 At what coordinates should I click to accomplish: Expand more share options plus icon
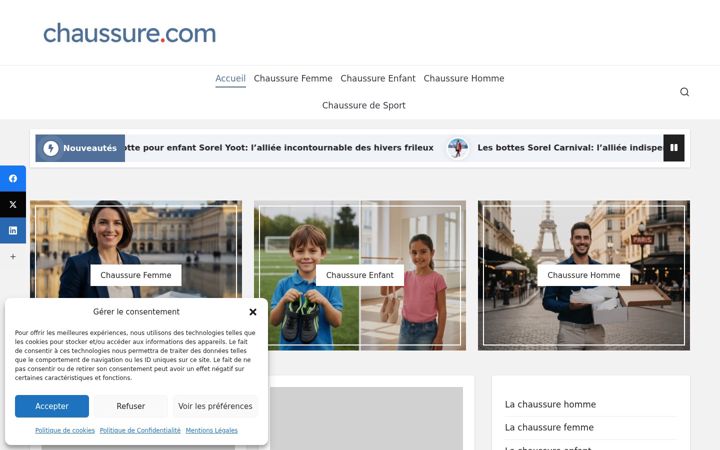13,257
